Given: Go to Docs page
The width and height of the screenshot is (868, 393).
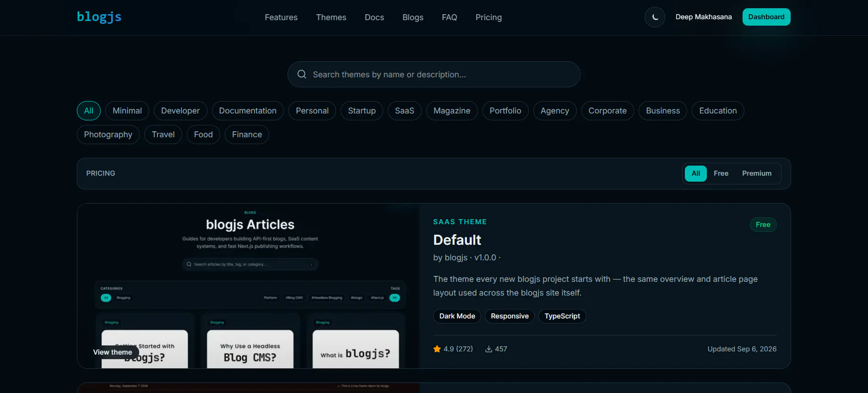Looking at the screenshot, I should coord(374,17).
